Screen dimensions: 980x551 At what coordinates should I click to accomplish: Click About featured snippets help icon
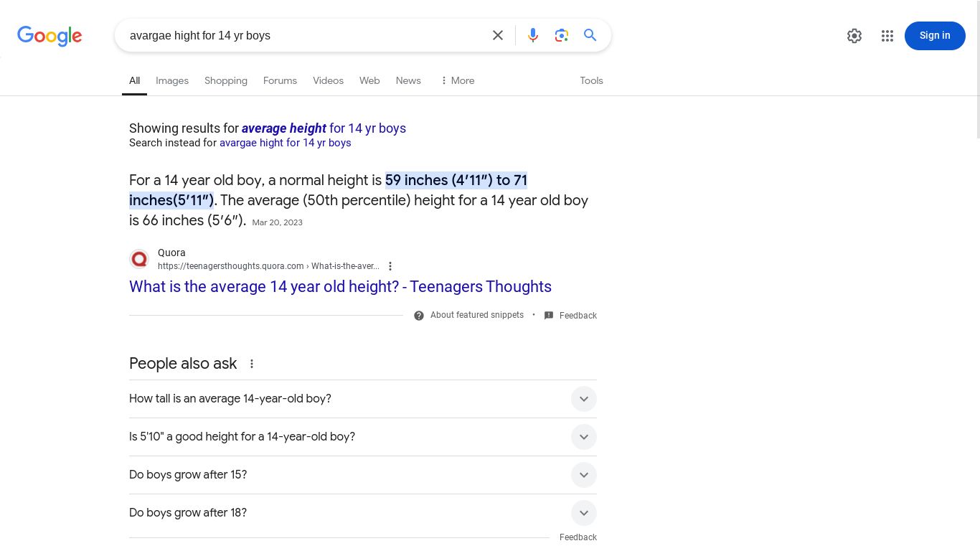419,316
